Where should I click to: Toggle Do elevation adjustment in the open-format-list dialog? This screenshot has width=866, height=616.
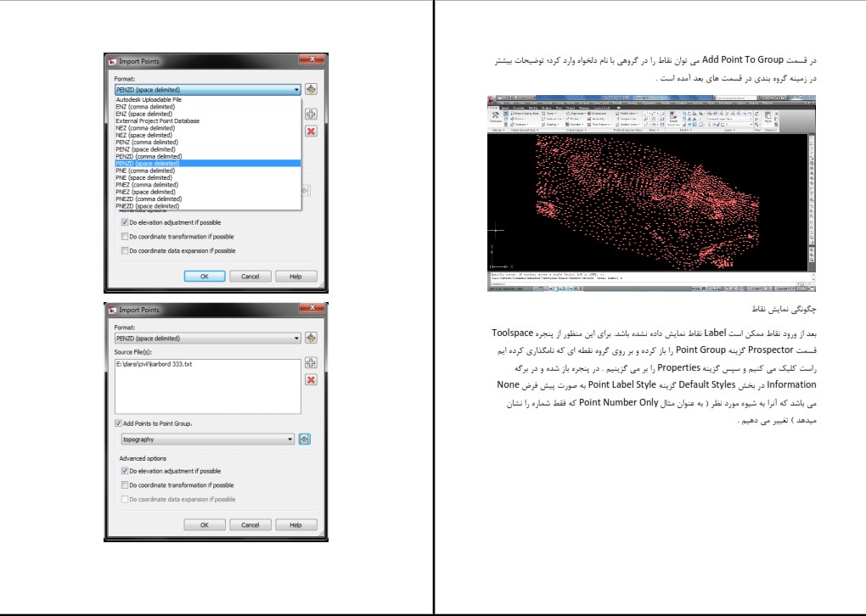click(x=125, y=222)
